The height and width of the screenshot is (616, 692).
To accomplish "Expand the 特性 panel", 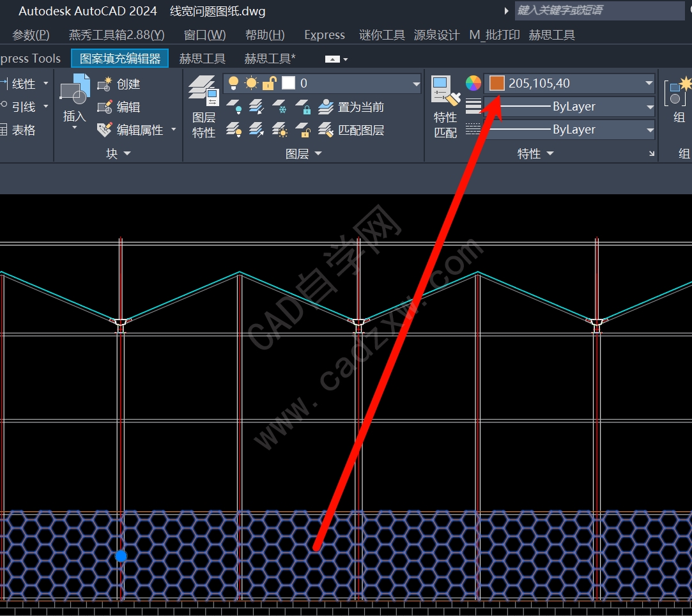I will pos(535,153).
